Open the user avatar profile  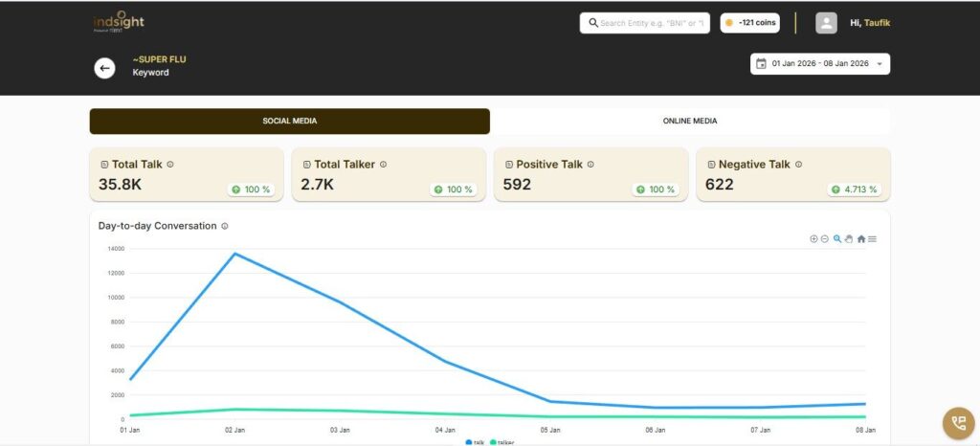click(x=826, y=23)
